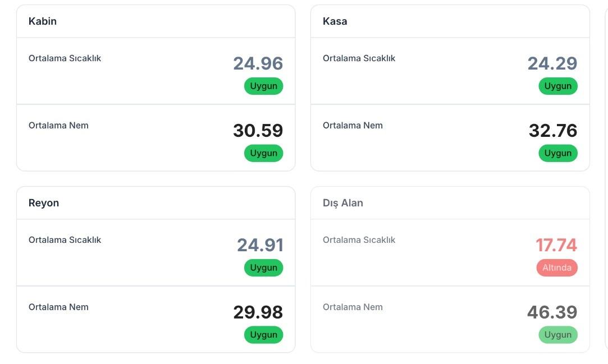Open the Reyon card header
The image size is (608, 364).
click(44, 203)
